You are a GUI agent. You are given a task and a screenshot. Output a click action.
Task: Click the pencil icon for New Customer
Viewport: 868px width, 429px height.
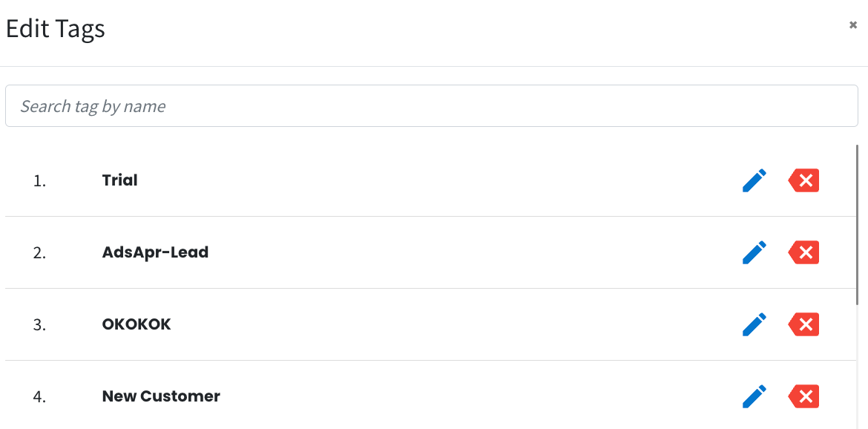tap(754, 396)
